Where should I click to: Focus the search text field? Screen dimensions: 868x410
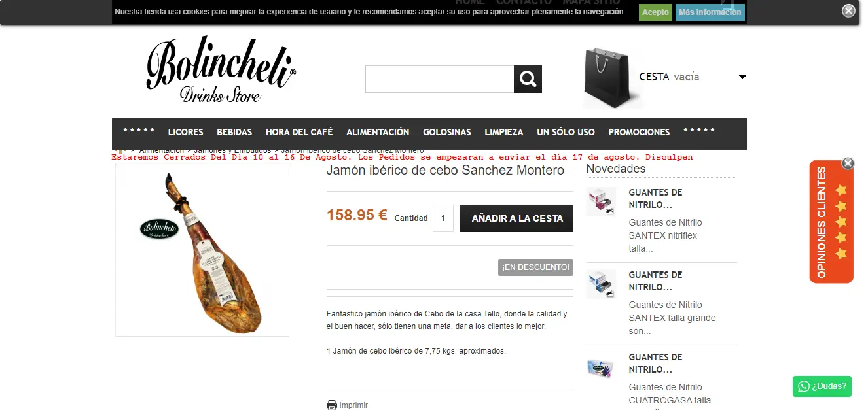tap(439, 79)
